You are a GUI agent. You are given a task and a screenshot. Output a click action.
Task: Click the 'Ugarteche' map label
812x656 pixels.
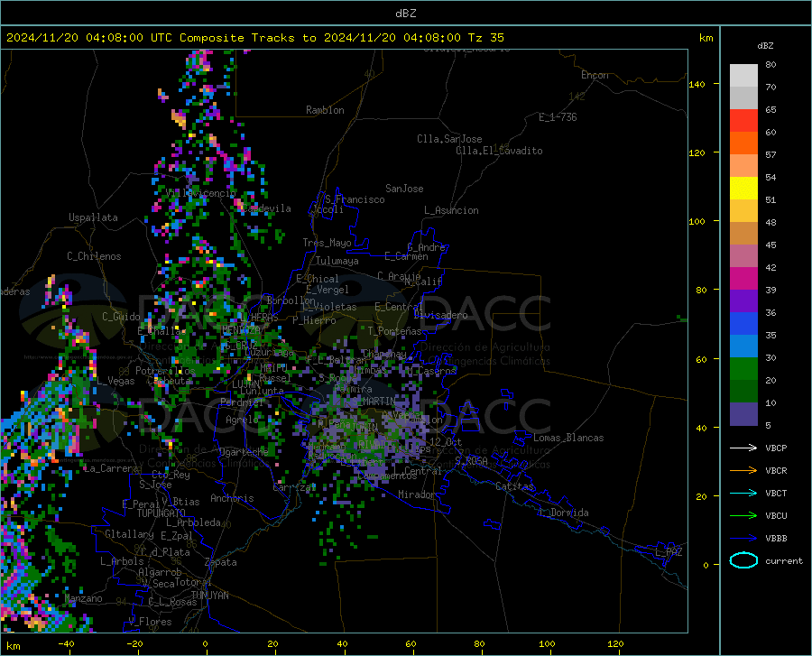(244, 452)
